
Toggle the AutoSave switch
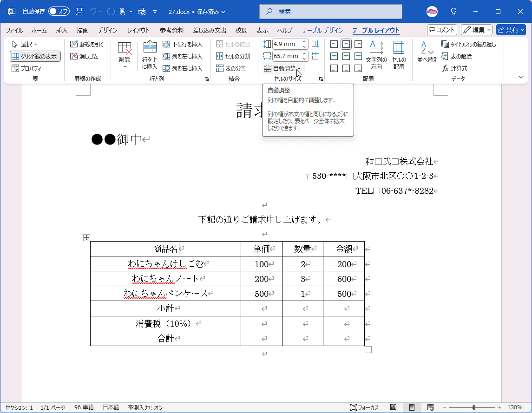59,12
